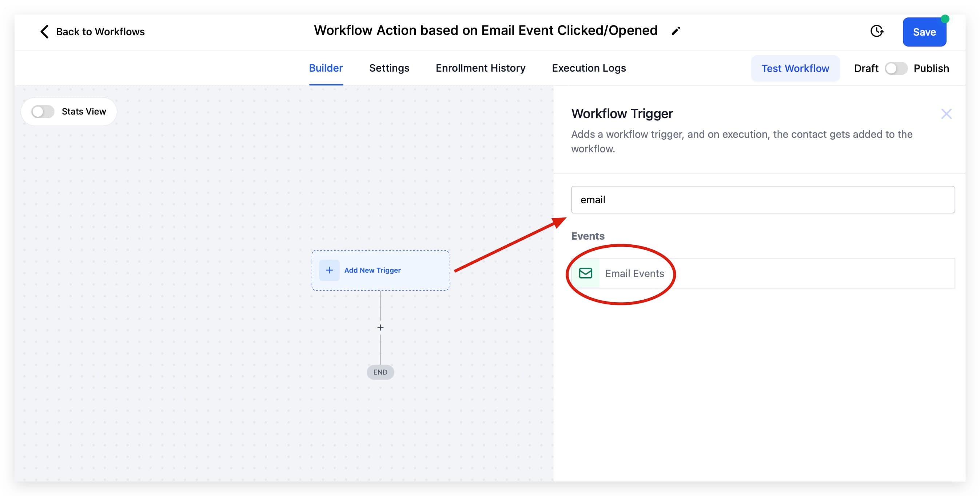Open the Settings tab

coord(389,68)
